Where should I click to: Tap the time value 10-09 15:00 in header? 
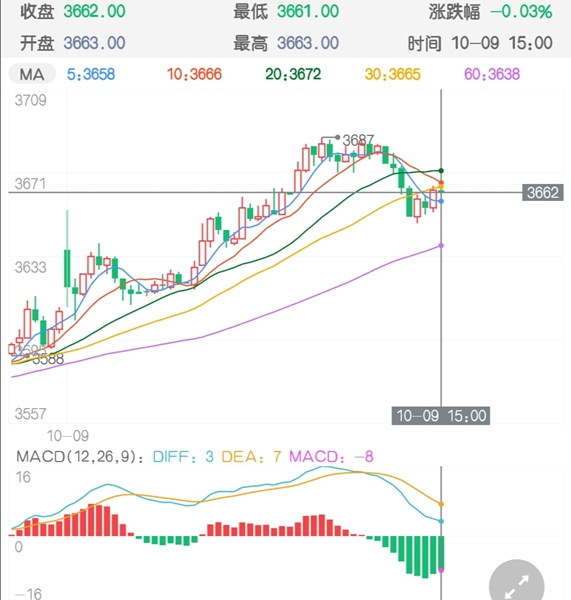[x=502, y=43]
